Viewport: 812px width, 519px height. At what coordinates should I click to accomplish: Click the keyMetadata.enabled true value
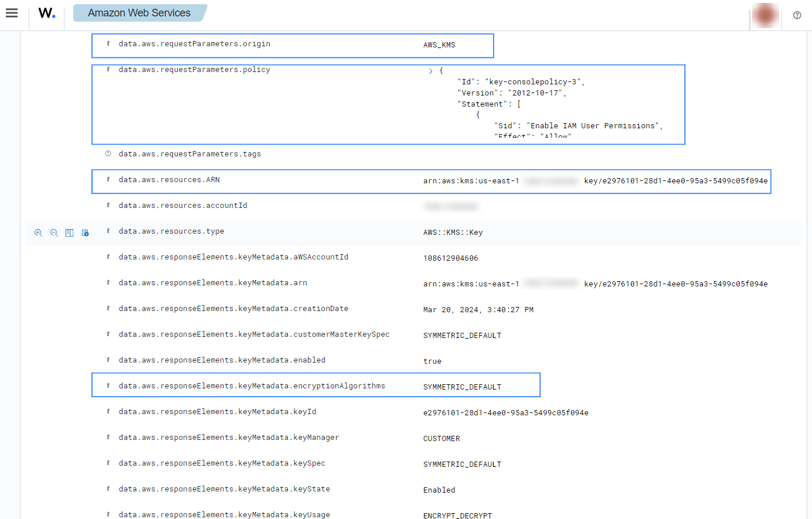[x=432, y=361]
